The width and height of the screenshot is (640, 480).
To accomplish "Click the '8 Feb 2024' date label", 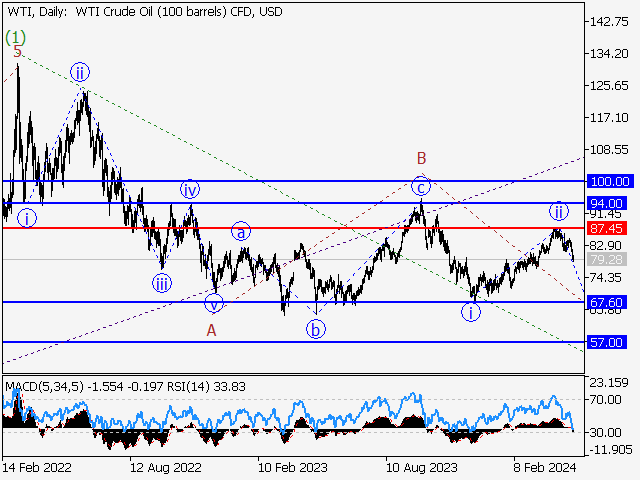I will coord(544,467).
